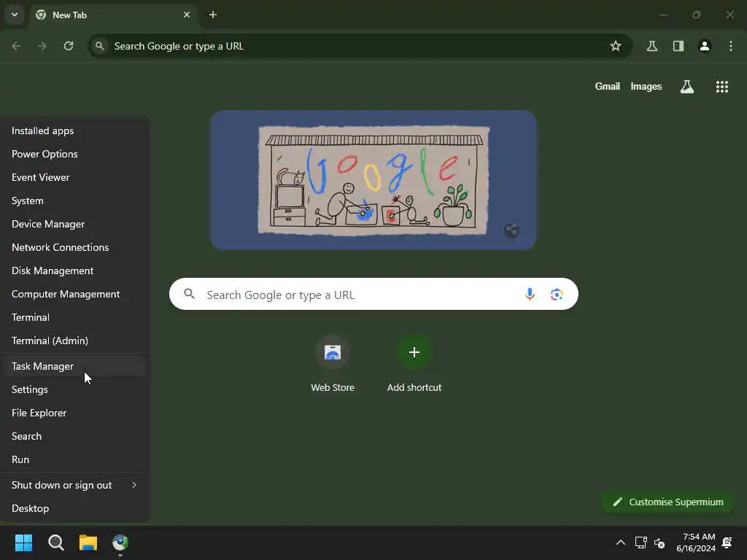This screenshot has height=560, width=747.
Task: Choose Search in the context menu
Action: pos(75,436)
